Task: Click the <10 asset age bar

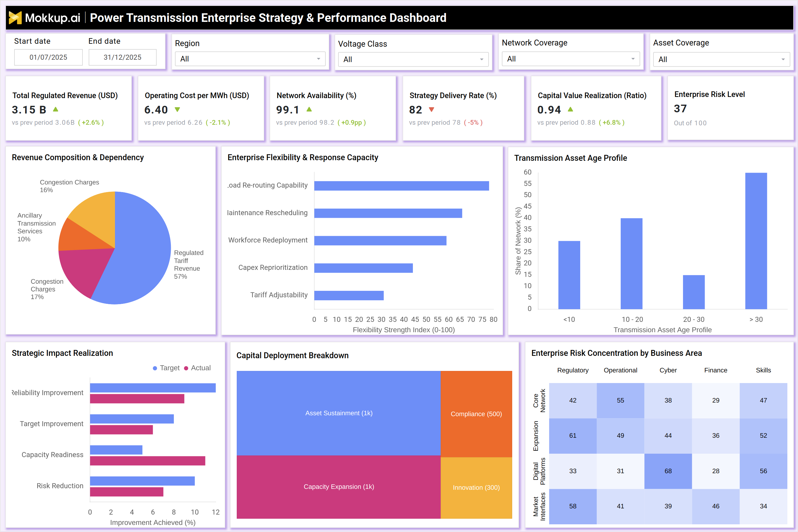Action: (569, 275)
